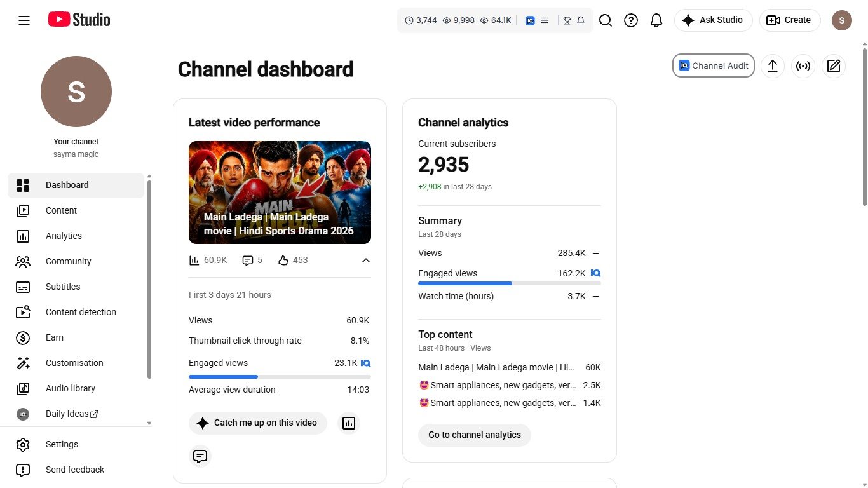Click the sidebar scroll down arrow
The height and width of the screenshot is (488, 868).
(x=149, y=423)
